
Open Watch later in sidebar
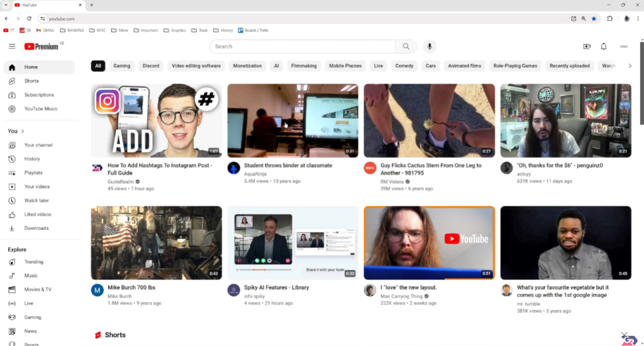coord(39,201)
